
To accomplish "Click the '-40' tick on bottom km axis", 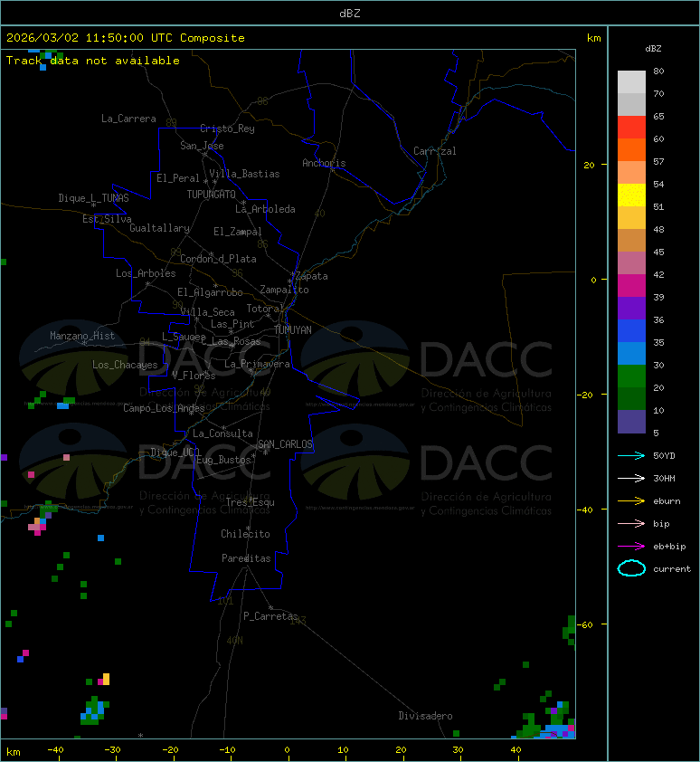I will 55,750.
